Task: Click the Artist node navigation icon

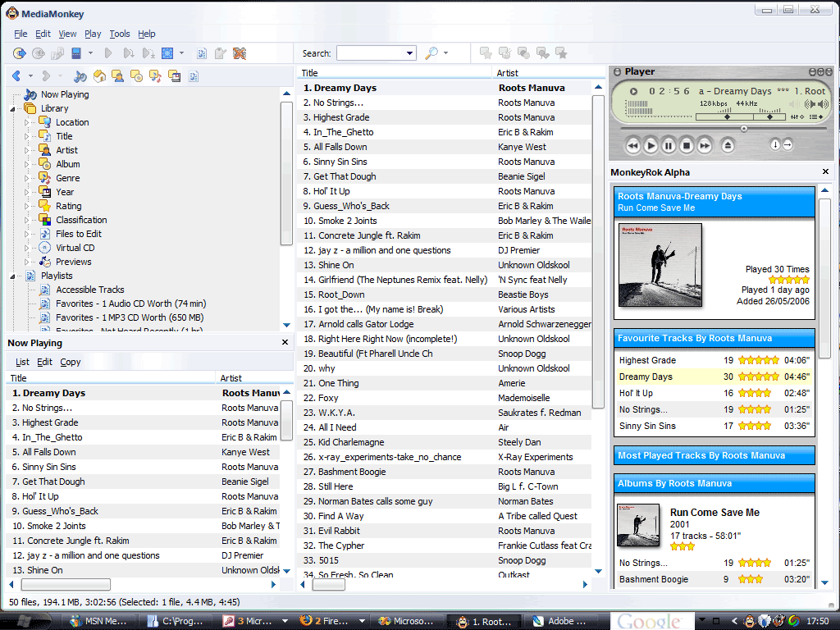Action: click(x=118, y=76)
